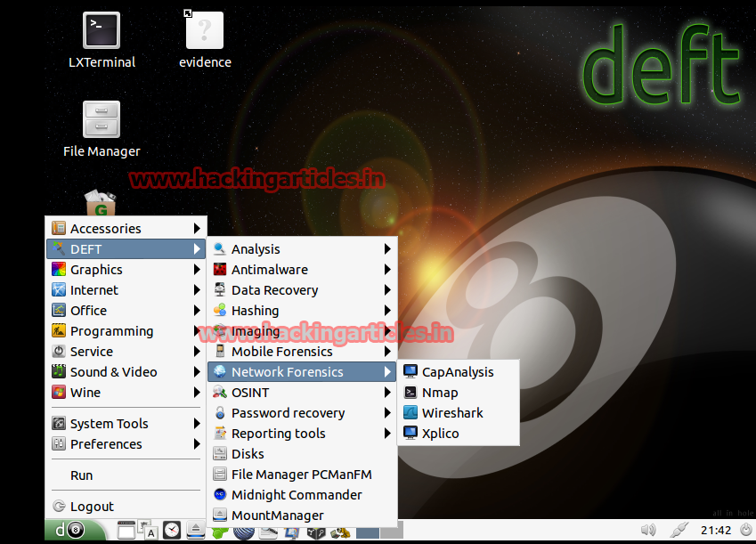Launch Wireshark from the submenu
Image resolution: width=756 pixels, height=544 pixels.
point(458,413)
